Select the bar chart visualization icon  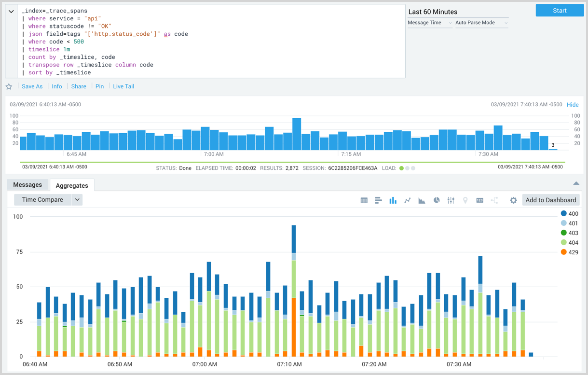coord(393,200)
